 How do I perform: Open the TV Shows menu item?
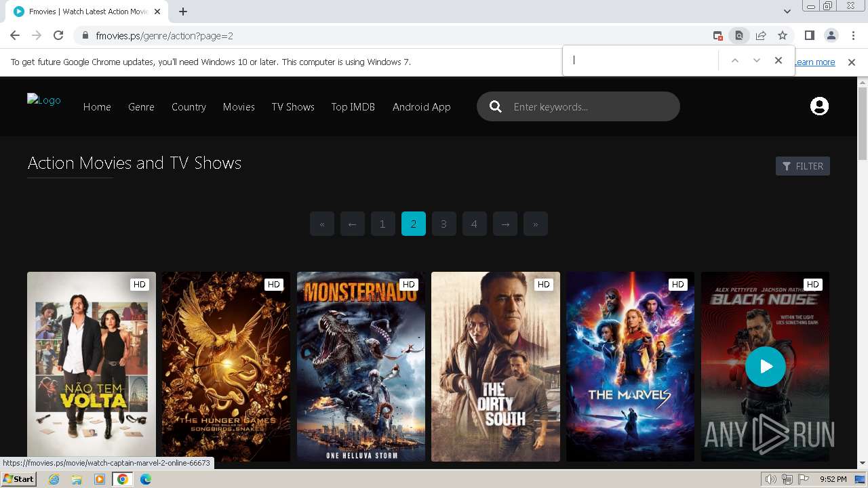tap(293, 106)
